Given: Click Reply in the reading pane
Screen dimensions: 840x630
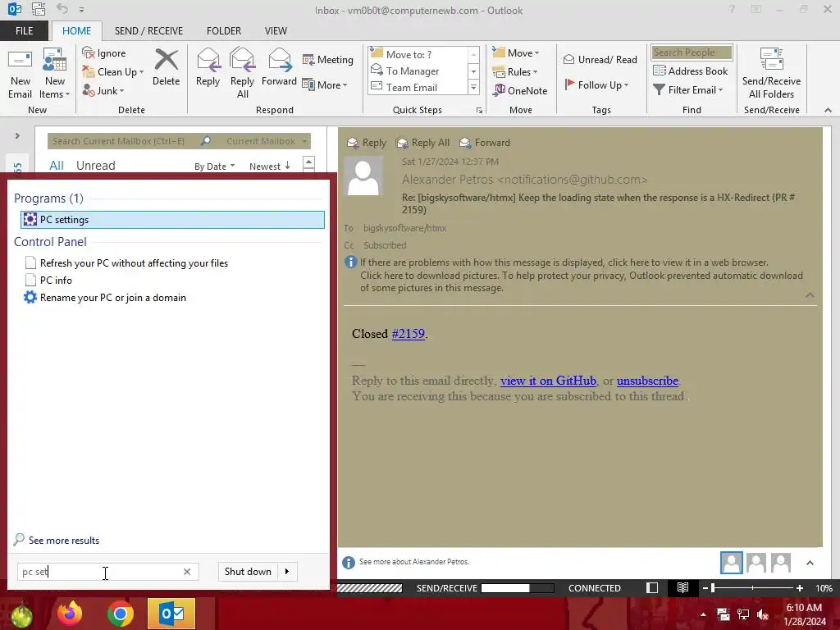Looking at the screenshot, I should point(367,143).
